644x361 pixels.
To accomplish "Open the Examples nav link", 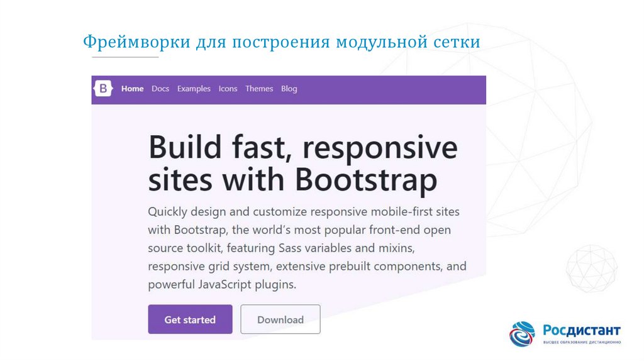I will (x=194, y=89).
